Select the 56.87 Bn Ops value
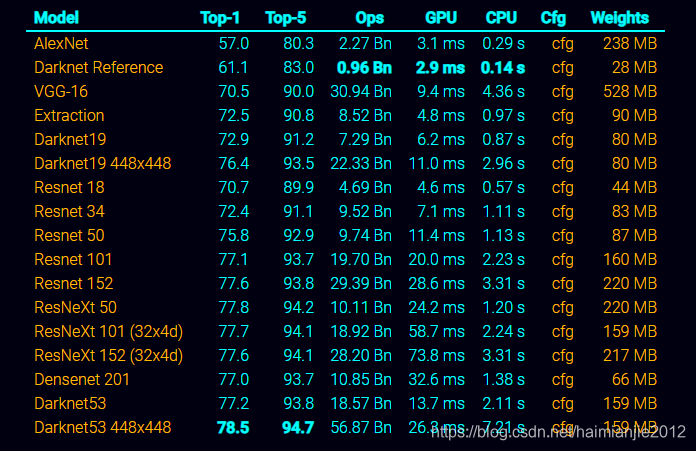 361,427
